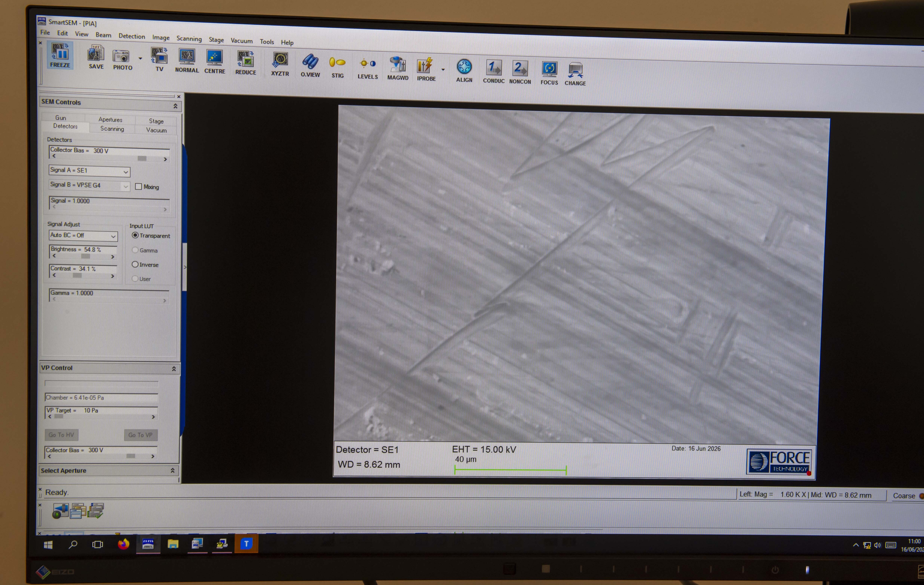Open Firefox from the taskbar

point(123,544)
